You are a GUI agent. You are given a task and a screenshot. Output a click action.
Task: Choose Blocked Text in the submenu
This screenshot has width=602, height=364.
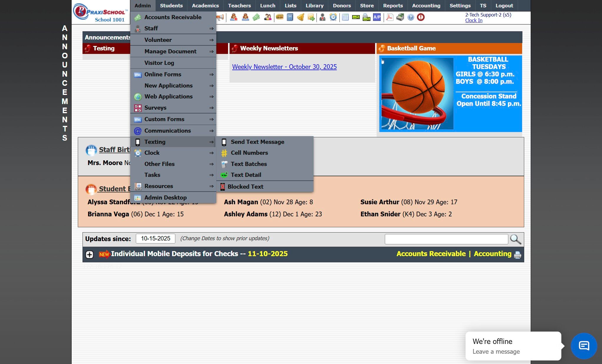(245, 187)
